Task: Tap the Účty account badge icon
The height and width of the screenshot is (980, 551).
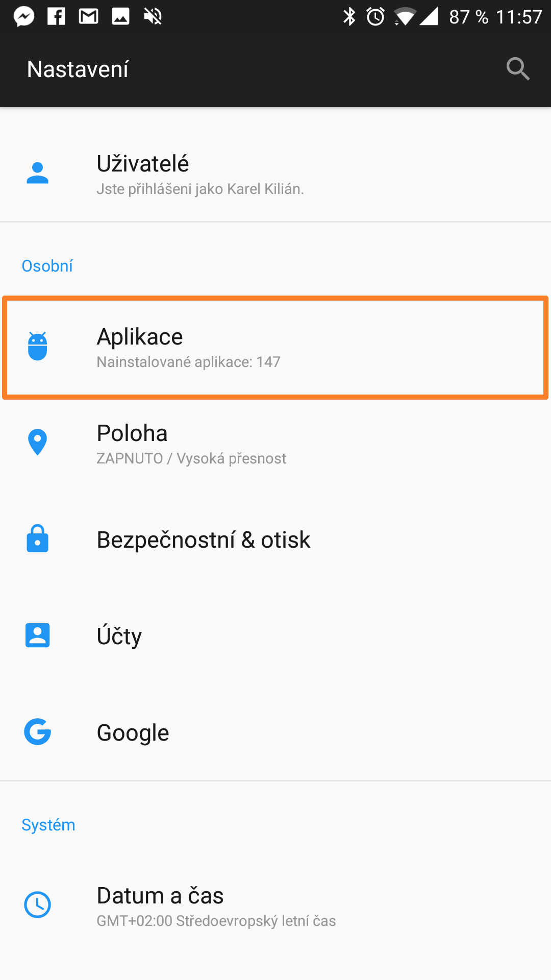Action: tap(37, 635)
